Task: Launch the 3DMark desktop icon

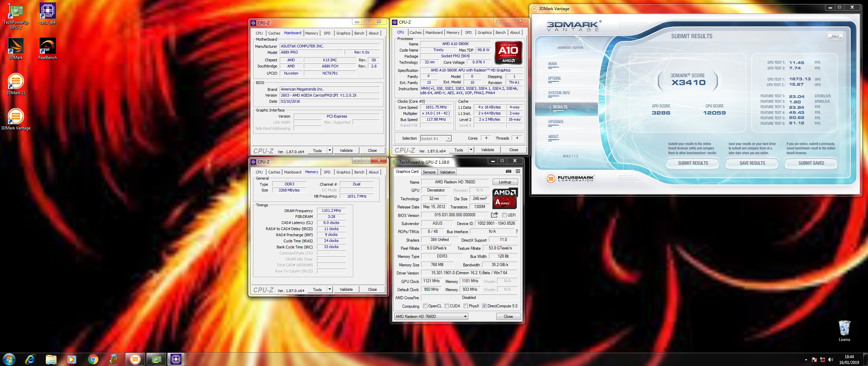Action: [x=16, y=49]
